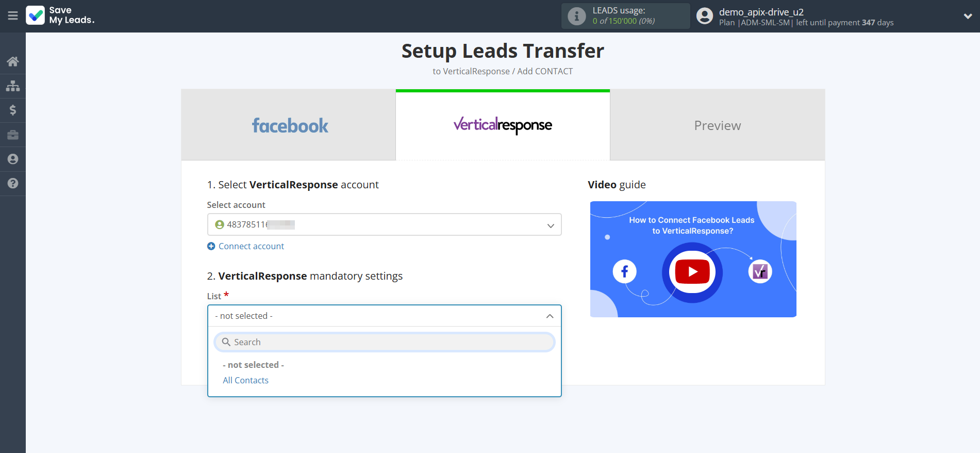Click the briefcase icon in sidebar
Viewport: 980px width, 453px height.
pos(13,135)
